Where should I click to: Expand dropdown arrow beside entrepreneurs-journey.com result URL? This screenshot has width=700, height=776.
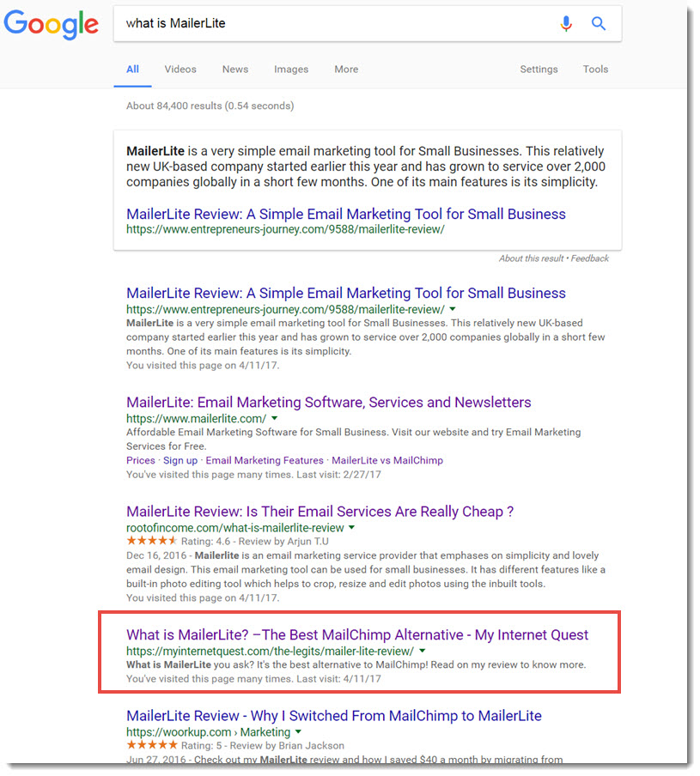(x=453, y=309)
